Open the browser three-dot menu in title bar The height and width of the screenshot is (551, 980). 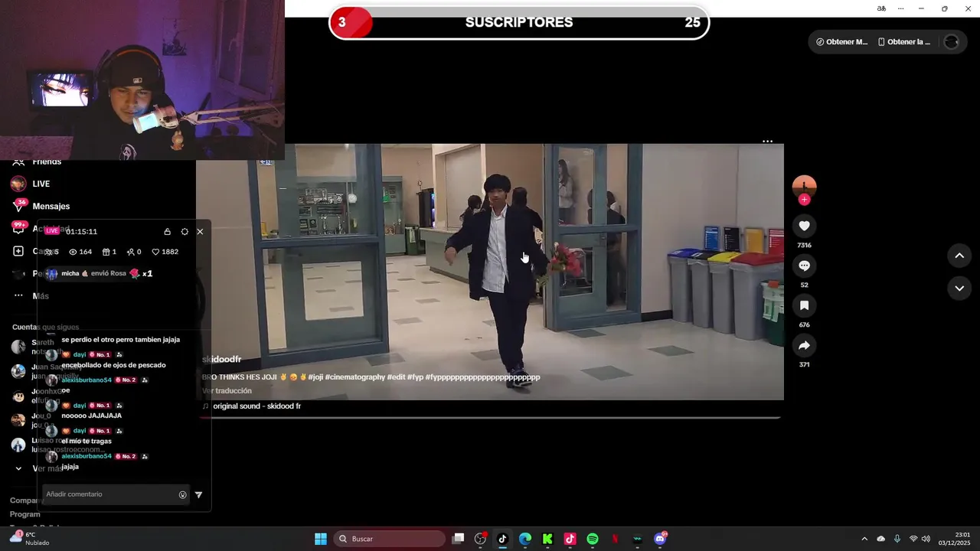pos(900,8)
